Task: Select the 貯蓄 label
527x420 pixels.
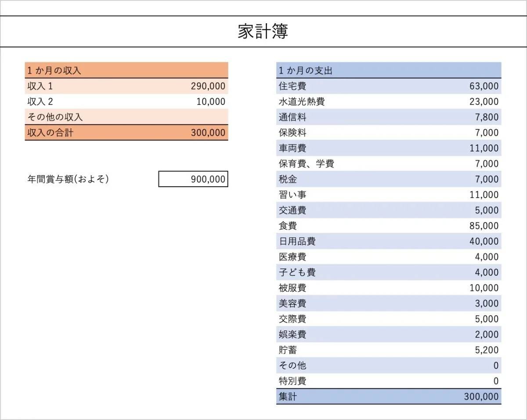Action: coord(288,350)
